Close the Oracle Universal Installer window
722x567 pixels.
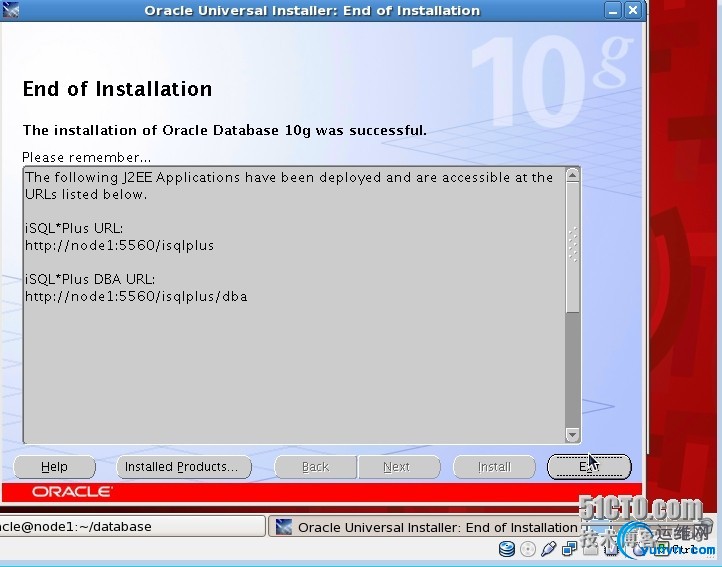coord(633,10)
